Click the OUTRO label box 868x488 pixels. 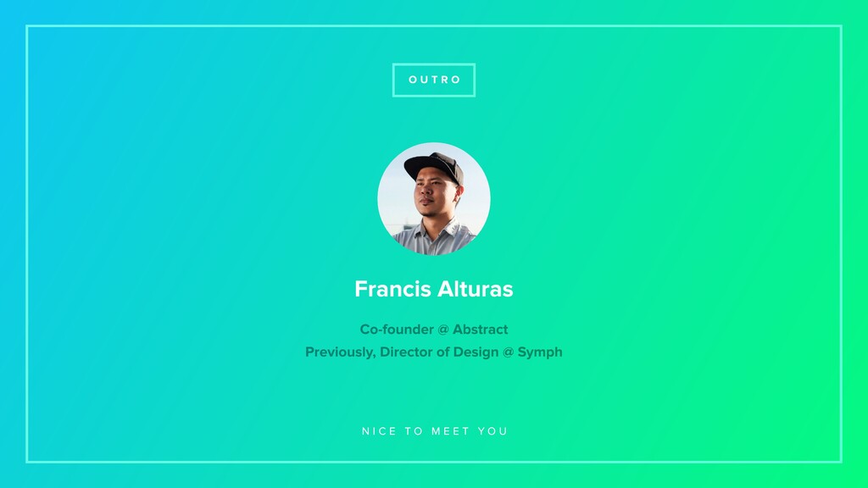[x=433, y=80]
